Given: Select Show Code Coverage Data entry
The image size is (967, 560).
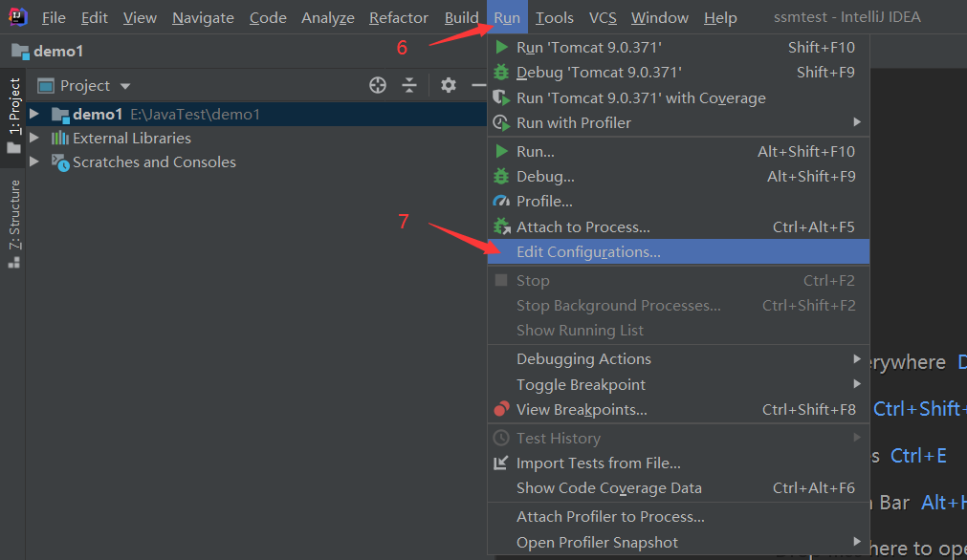Looking at the screenshot, I should [x=678, y=488].
